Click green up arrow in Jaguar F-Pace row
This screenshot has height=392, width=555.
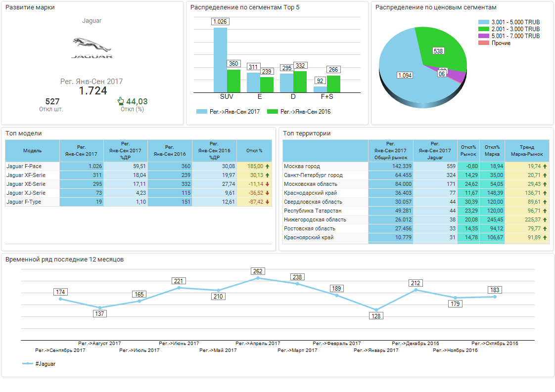tap(268, 167)
